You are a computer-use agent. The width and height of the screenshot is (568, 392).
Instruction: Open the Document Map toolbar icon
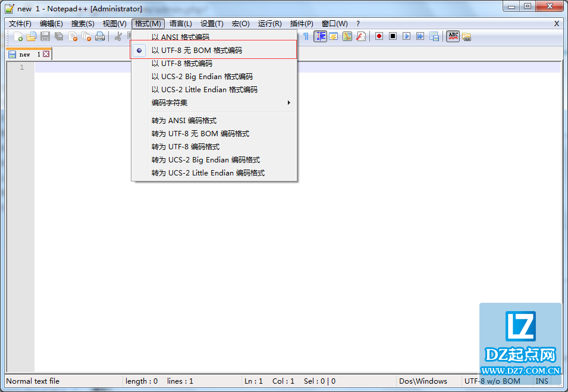coord(347,37)
